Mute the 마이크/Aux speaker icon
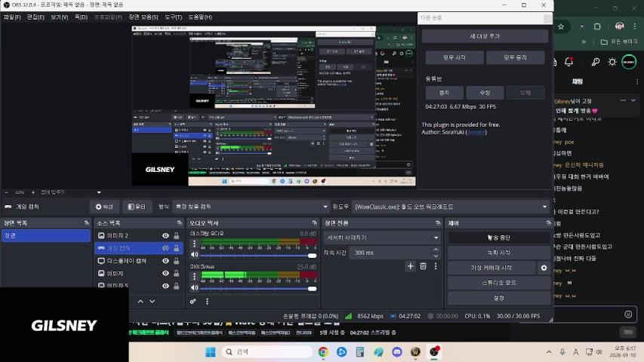 pyautogui.click(x=194, y=287)
